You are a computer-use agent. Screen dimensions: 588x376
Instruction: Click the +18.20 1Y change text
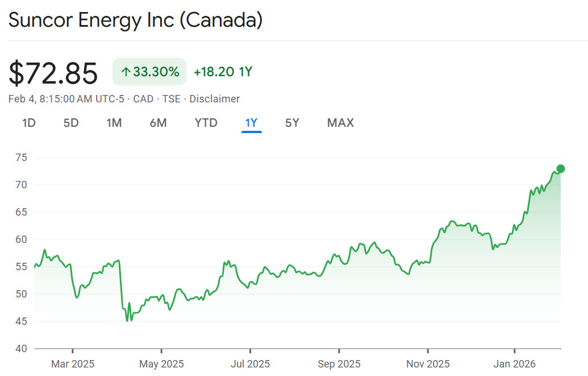[223, 72]
